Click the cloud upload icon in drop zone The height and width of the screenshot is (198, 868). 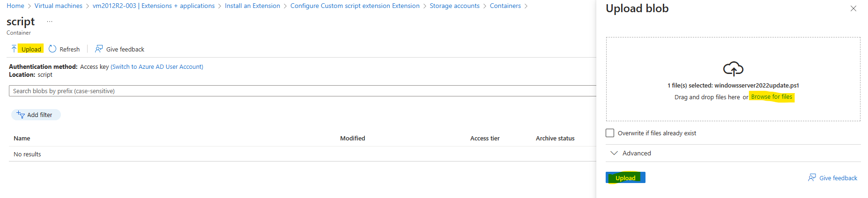click(x=733, y=69)
